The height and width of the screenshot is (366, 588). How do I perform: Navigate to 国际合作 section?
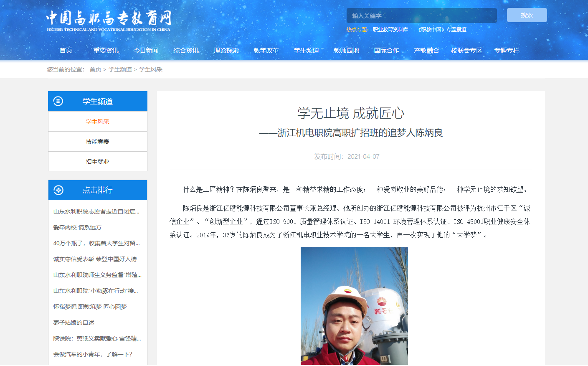[386, 51]
